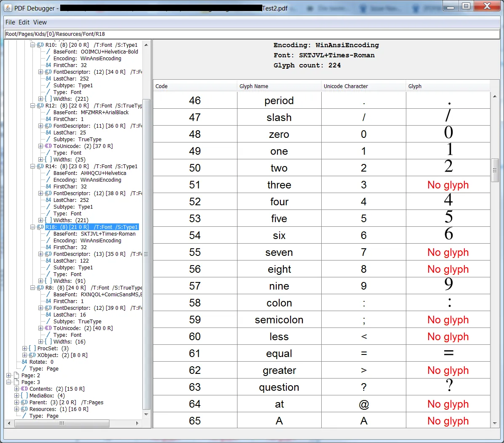Click the Code column header

(x=195, y=86)
